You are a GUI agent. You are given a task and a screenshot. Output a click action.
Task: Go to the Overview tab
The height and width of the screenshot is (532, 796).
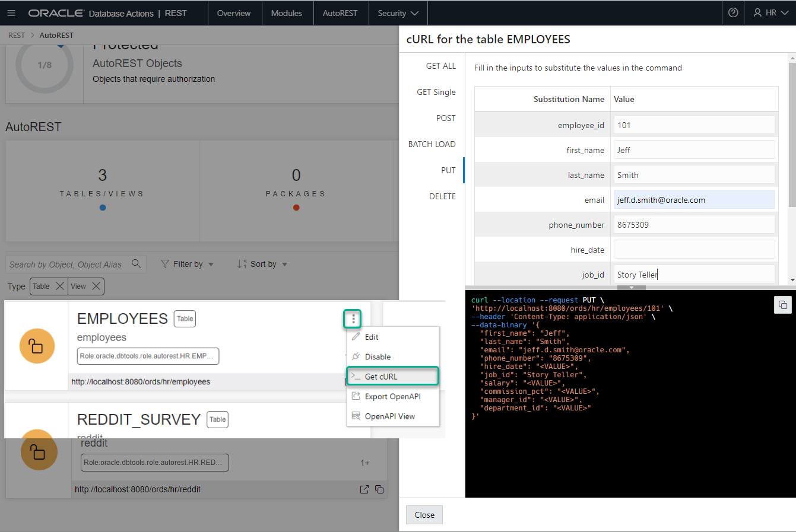click(234, 13)
